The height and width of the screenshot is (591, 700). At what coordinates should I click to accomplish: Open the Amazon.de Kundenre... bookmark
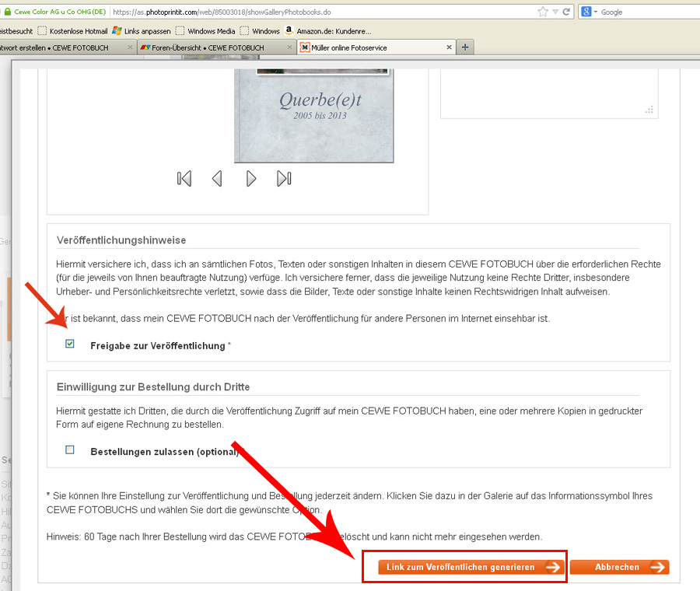click(328, 31)
